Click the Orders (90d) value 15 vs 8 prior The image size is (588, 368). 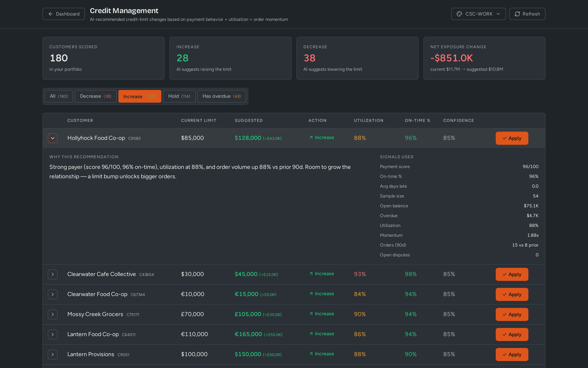click(x=525, y=245)
